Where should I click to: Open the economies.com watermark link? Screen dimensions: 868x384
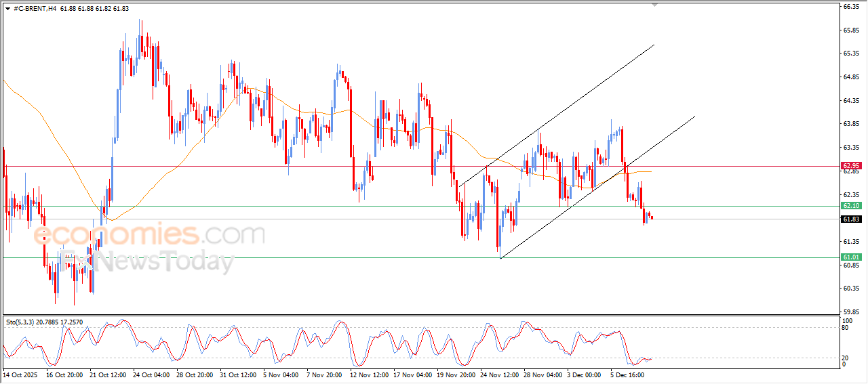pos(149,235)
